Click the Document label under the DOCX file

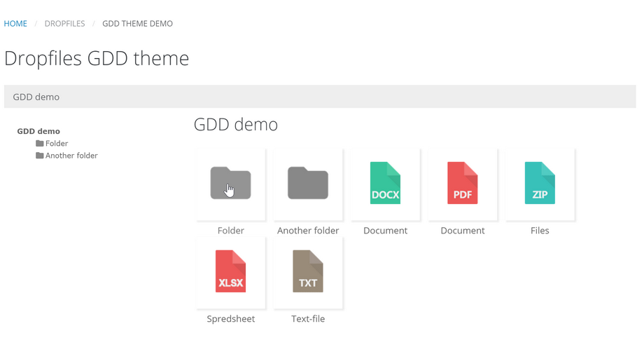(x=385, y=230)
